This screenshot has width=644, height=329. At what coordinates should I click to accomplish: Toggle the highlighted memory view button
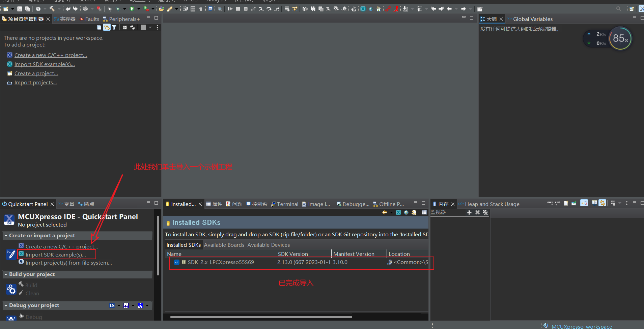tap(584, 203)
